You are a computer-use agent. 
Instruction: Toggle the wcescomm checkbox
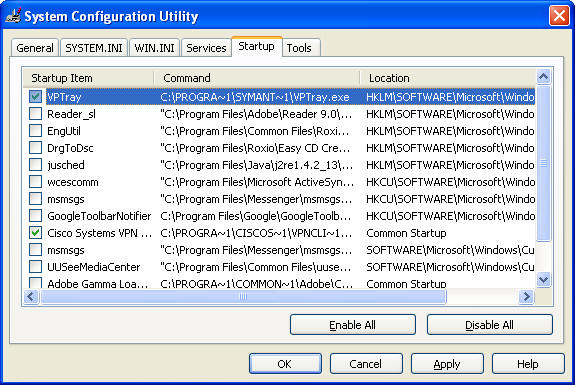[x=35, y=182]
